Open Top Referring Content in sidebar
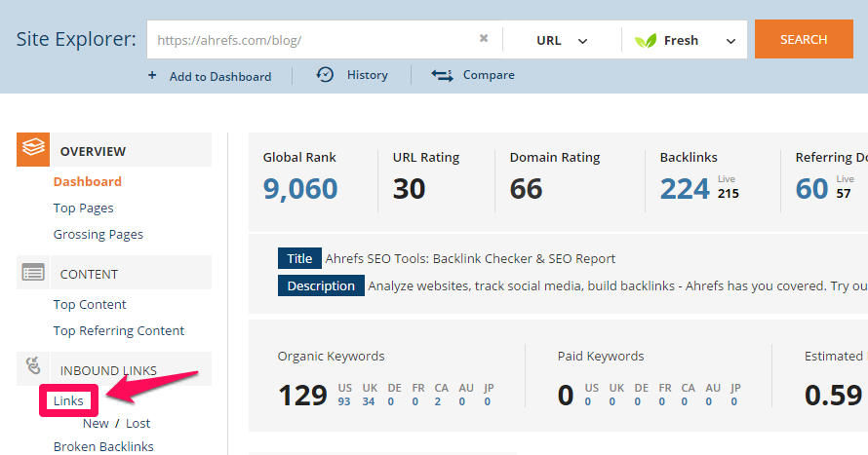Viewport: 868px width, 455px height. 118,330
